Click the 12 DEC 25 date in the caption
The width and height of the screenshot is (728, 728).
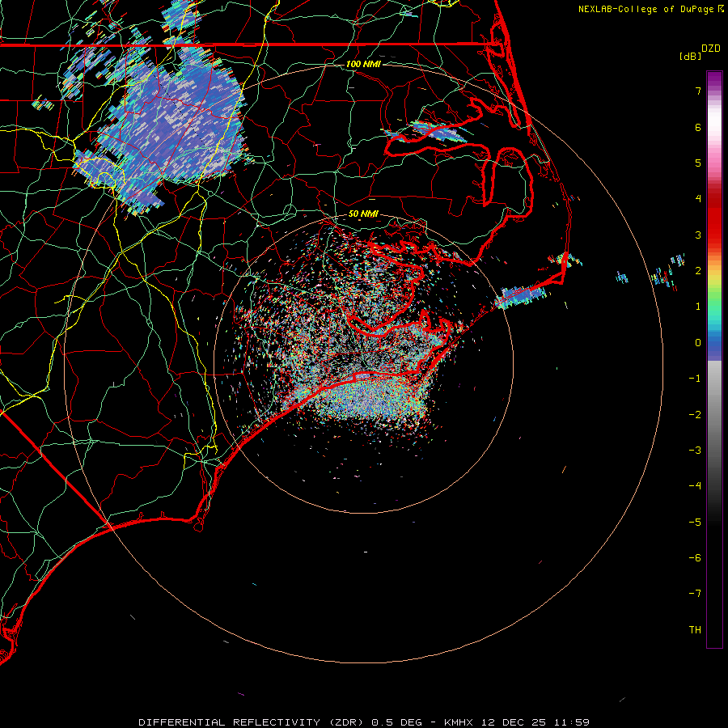click(515, 722)
